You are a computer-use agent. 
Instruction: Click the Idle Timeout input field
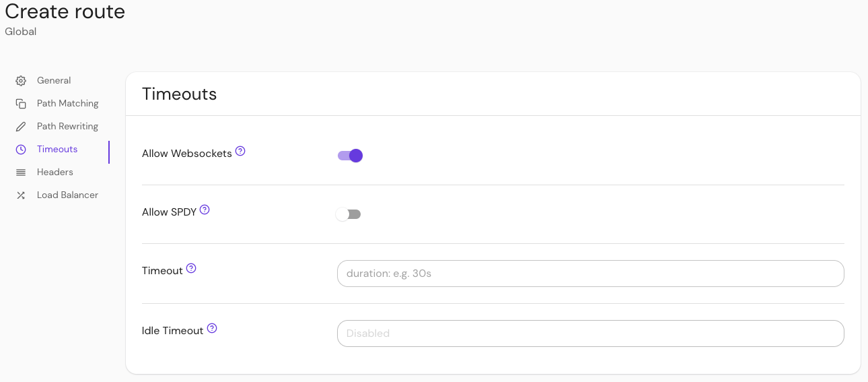click(x=590, y=333)
